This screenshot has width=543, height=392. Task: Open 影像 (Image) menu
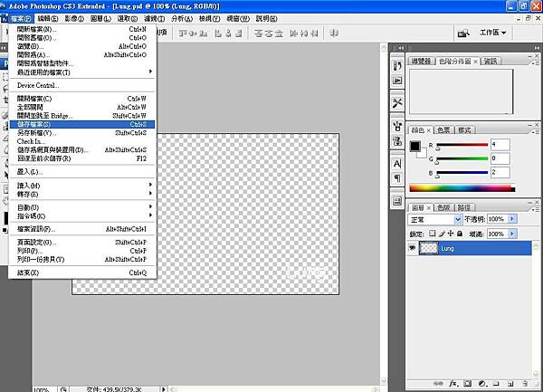coord(74,19)
